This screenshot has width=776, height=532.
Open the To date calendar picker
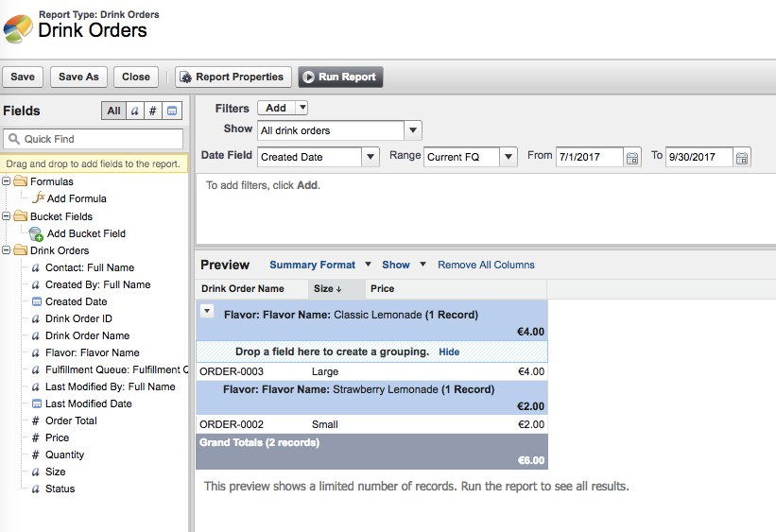click(x=742, y=157)
